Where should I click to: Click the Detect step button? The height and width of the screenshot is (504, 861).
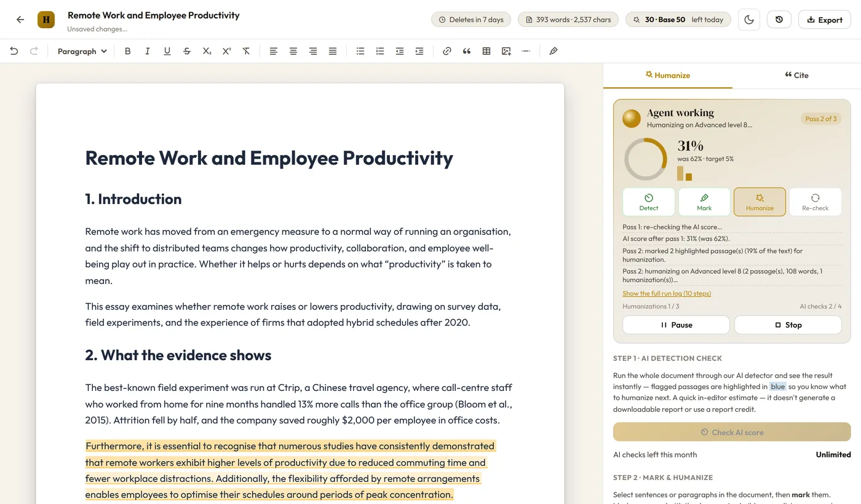point(649,202)
